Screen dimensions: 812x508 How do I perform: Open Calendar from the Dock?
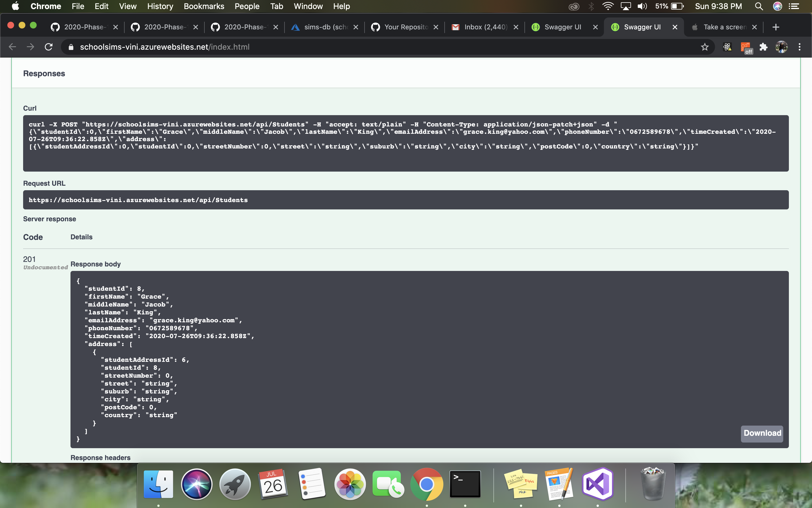(x=273, y=484)
